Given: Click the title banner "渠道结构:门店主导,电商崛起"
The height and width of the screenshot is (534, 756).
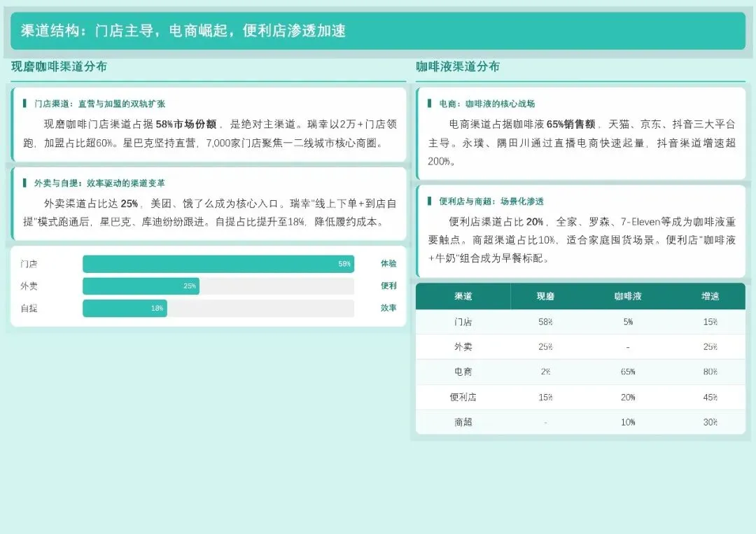Looking at the screenshot, I should point(378,31).
